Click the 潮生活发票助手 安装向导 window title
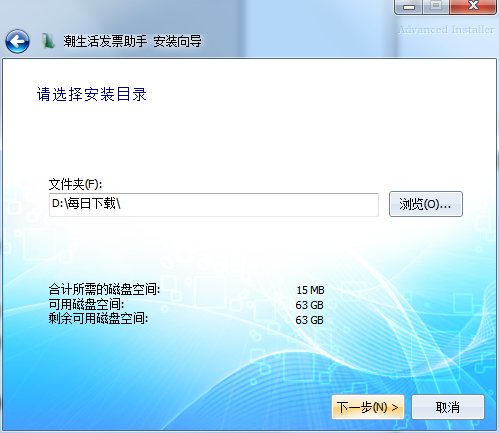This screenshot has width=499, height=433. pos(133,41)
